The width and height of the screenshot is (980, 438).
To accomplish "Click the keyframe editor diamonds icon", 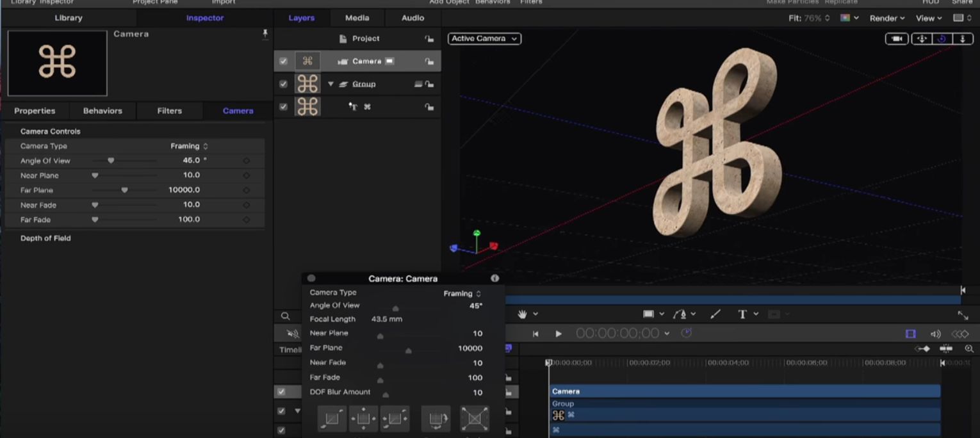I will coord(960,334).
